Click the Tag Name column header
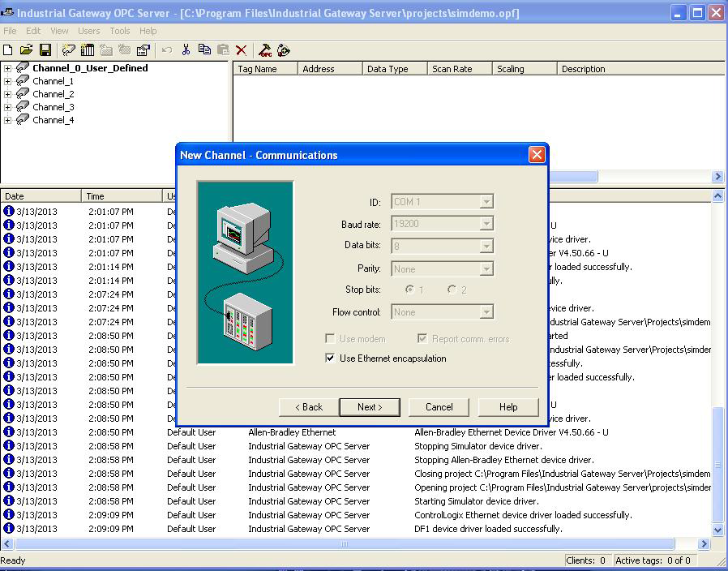This screenshot has height=571, width=728. tap(265, 69)
